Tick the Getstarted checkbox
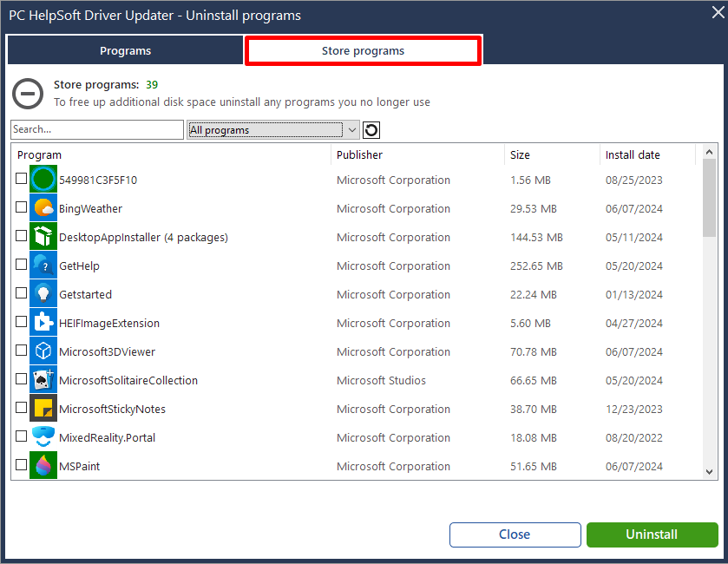Image resolution: width=728 pixels, height=564 pixels. click(22, 293)
